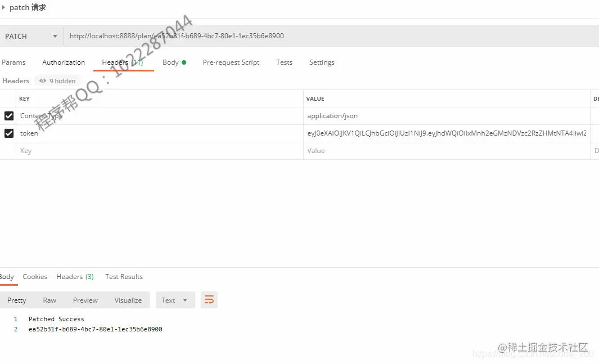This screenshot has width=599, height=364.
Task: Open the PATCH method dropdown
Action: [x=31, y=36]
